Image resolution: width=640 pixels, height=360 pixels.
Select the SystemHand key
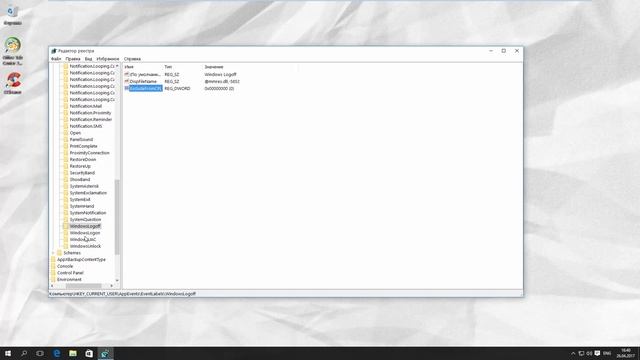(x=82, y=206)
